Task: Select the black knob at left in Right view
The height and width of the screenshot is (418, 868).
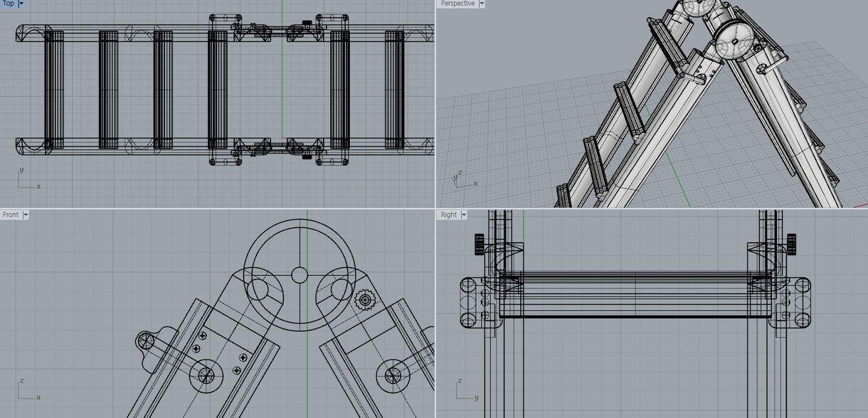Action: point(479,245)
